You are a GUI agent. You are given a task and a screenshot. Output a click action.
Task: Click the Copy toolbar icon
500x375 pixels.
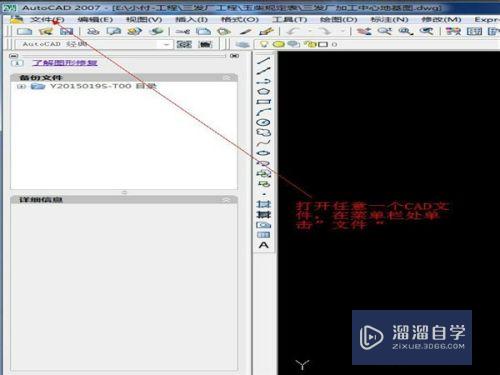point(204,32)
